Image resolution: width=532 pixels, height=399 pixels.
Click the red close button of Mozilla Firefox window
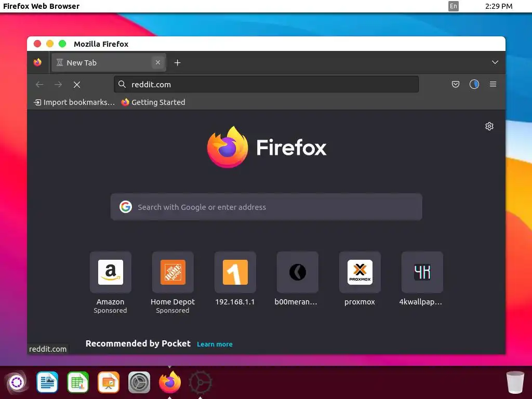point(37,44)
